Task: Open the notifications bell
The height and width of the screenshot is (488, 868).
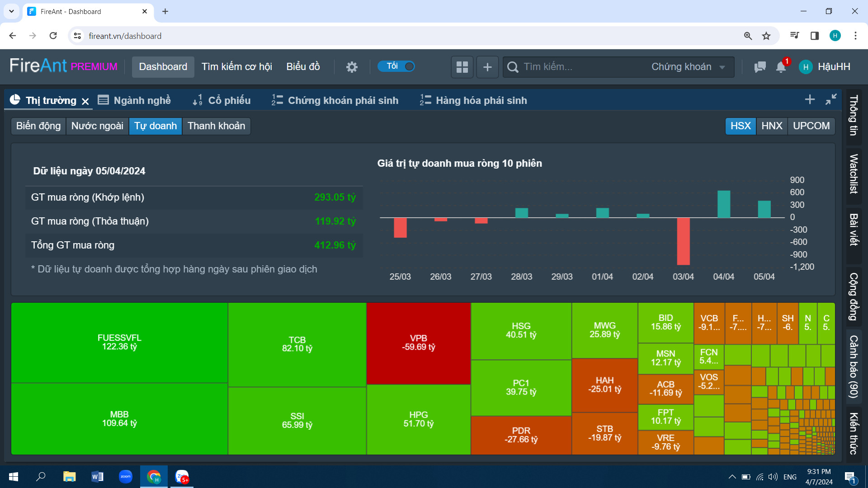Action: coord(781,67)
